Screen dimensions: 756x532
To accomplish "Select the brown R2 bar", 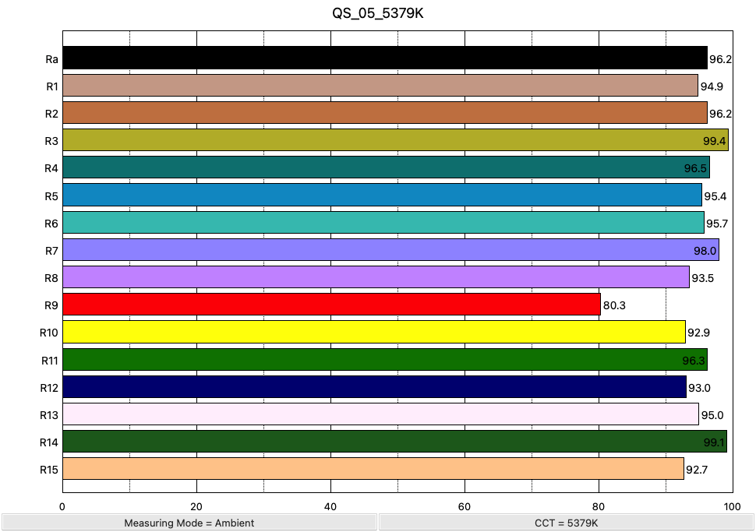I will click(385, 113).
